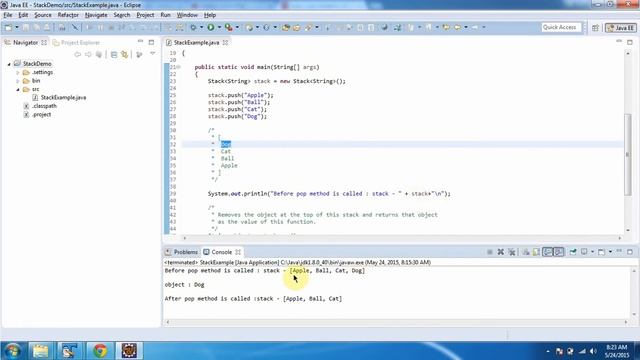
Task: Click the Quick Access search field
Action: click(x=561, y=27)
